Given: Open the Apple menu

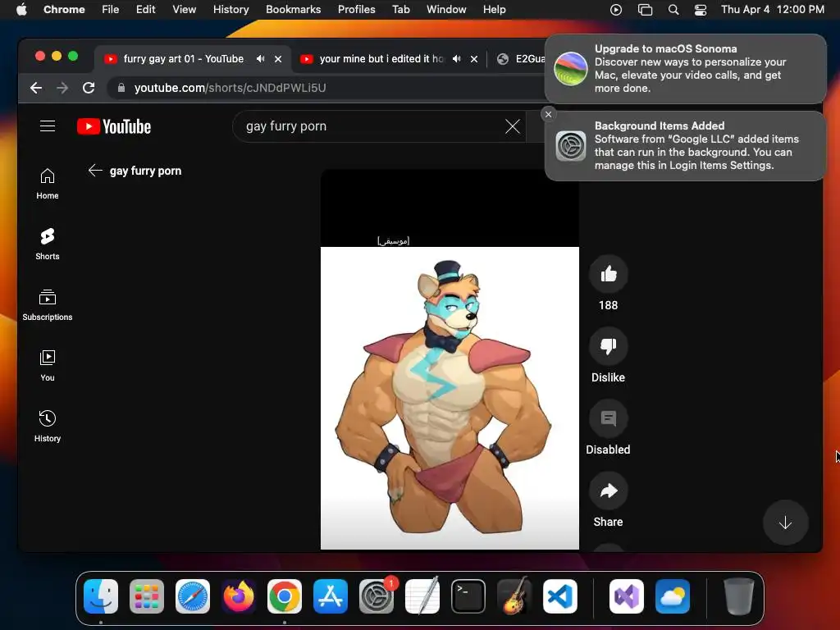Looking at the screenshot, I should coord(21,10).
